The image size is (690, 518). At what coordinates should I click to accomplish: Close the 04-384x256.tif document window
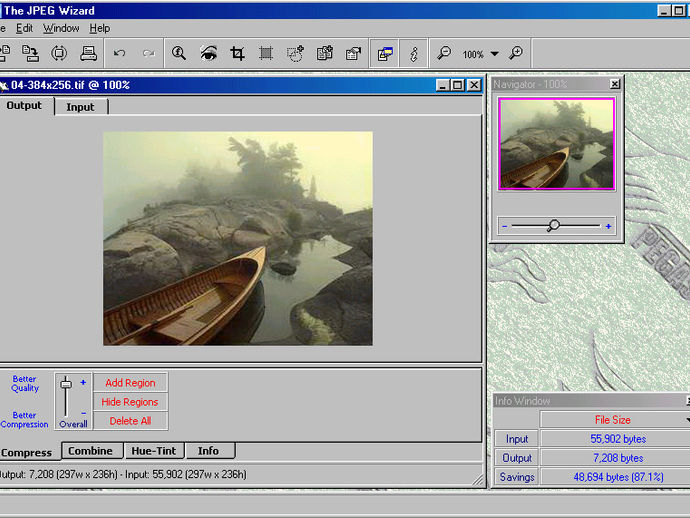tap(473, 85)
